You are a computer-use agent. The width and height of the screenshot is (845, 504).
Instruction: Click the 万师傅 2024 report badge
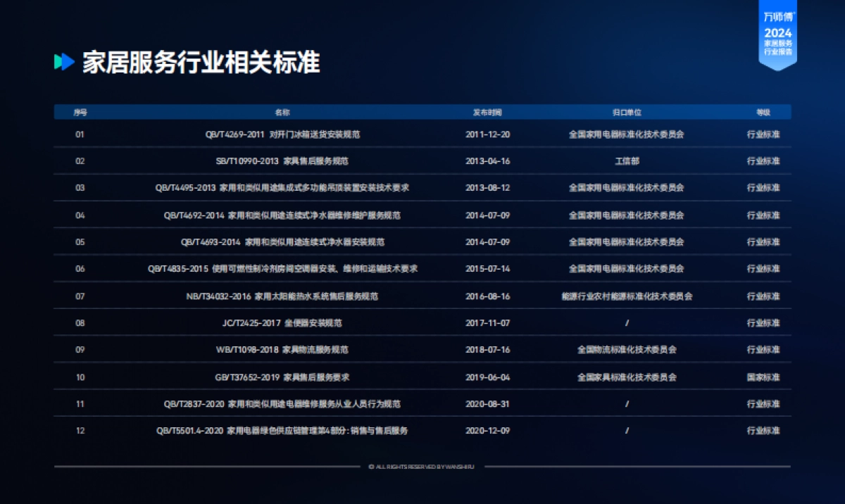click(x=777, y=35)
